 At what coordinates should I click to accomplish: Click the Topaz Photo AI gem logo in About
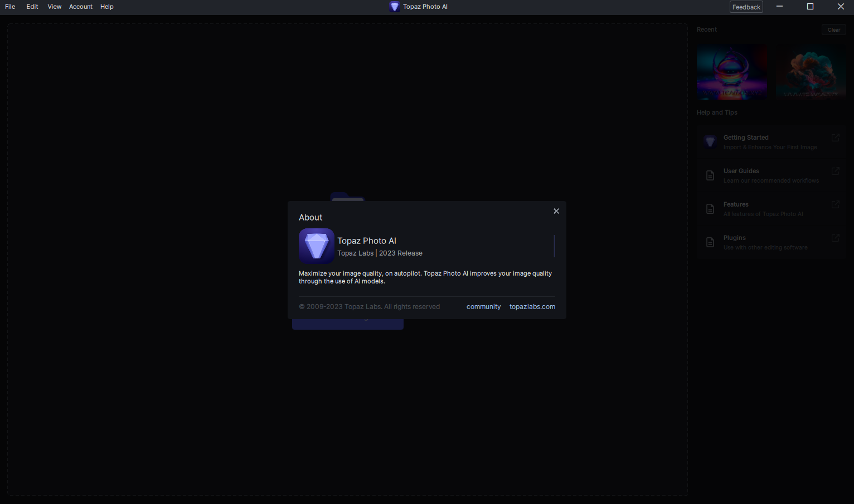point(317,246)
